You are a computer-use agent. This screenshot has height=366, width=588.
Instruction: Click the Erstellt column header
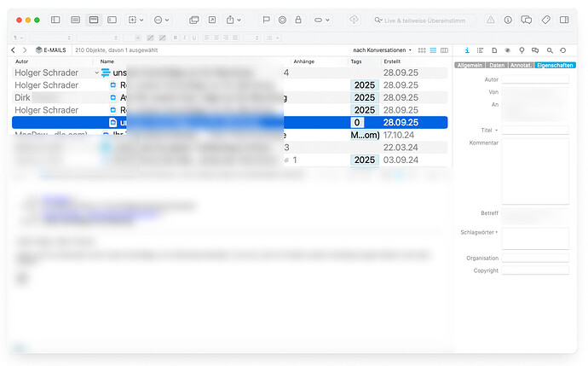point(393,61)
